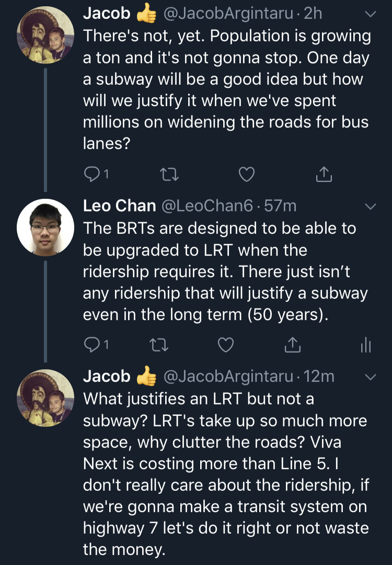This screenshot has height=565, width=392.
Task: View analytics for Leo Chan's tweet
Action: (365, 344)
